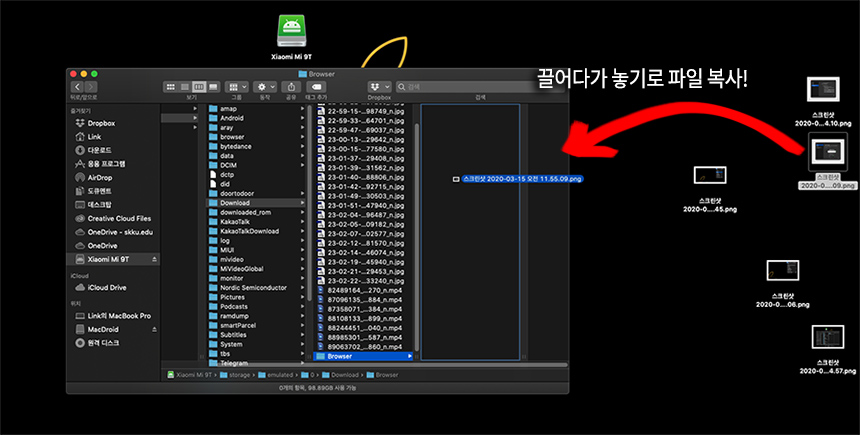This screenshot has width=860, height=435.
Task: Click emulated in the path bar
Action: coord(276,375)
